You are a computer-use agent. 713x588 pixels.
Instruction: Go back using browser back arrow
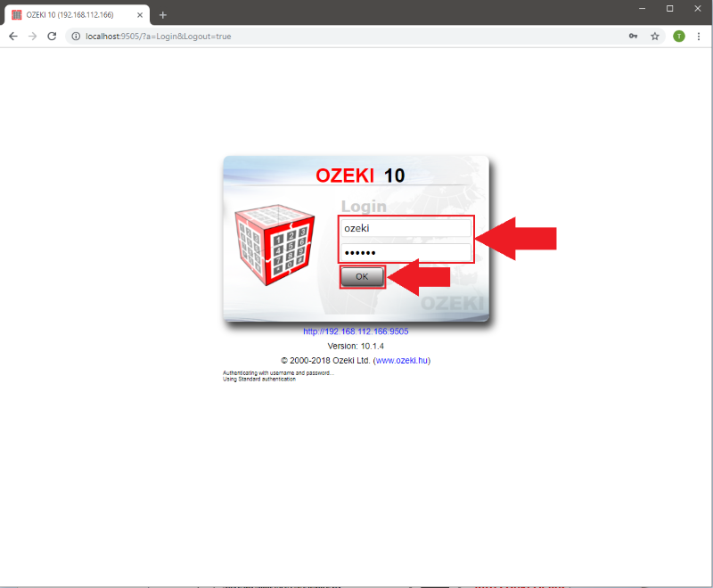pyautogui.click(x=12, y=37)
